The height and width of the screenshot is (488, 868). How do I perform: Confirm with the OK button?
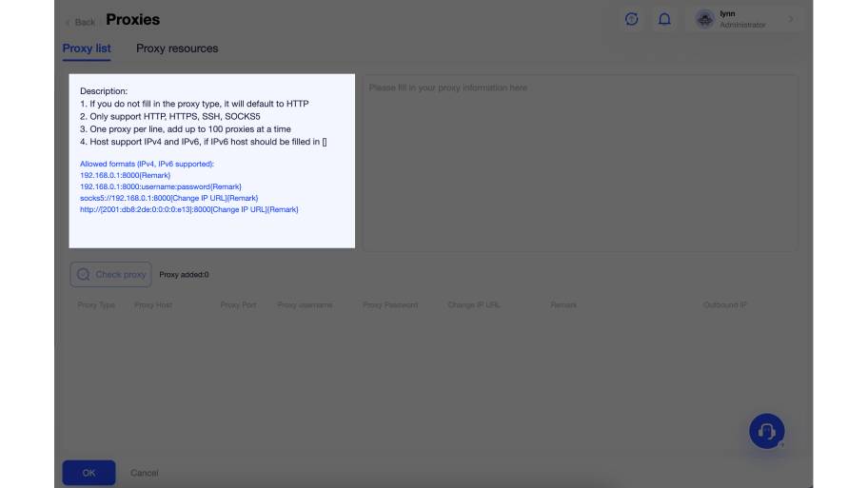point(89,473)
